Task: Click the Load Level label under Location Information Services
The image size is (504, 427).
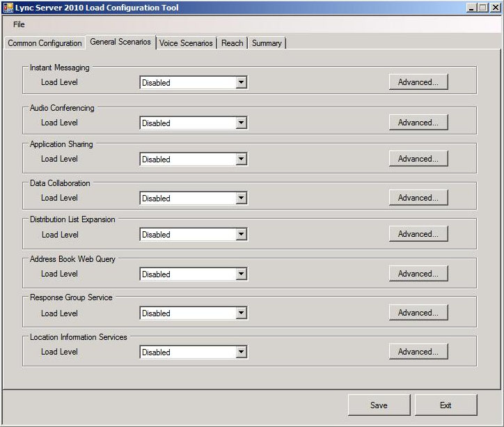Action: pyautogui.click(x=59, y=352)
